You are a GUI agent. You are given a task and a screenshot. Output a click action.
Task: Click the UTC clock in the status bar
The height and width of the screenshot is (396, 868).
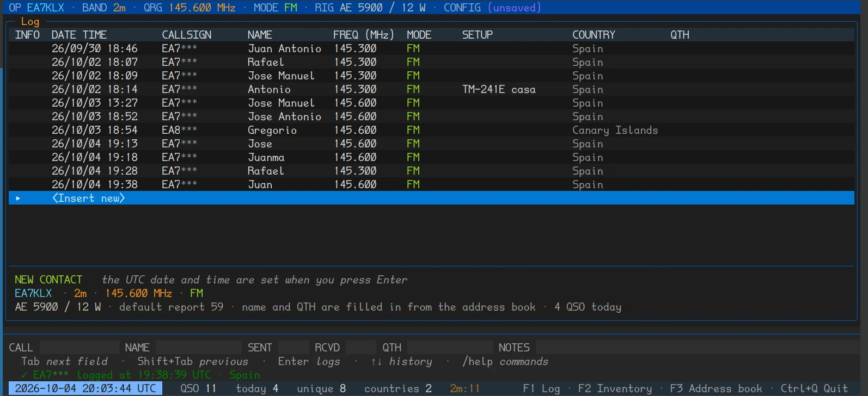point(85,388)
